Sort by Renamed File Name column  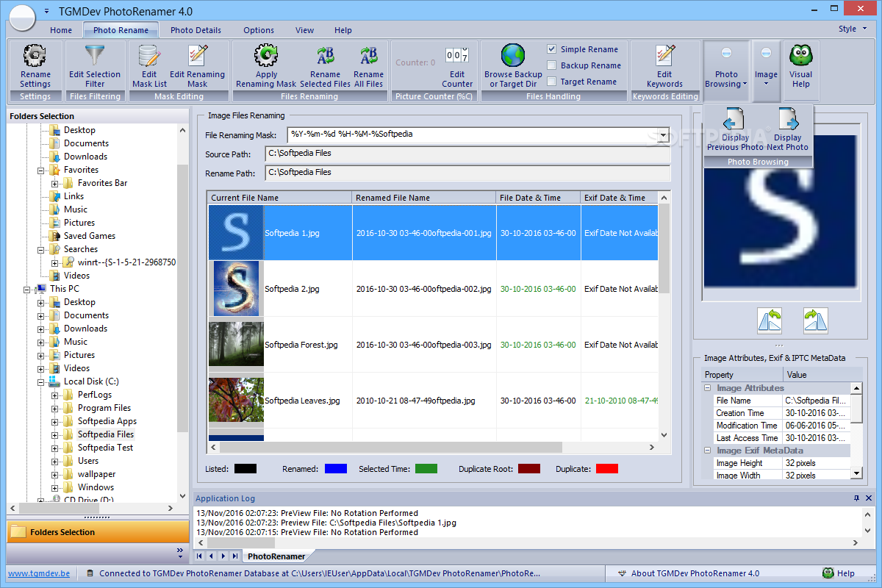point(424,198)
